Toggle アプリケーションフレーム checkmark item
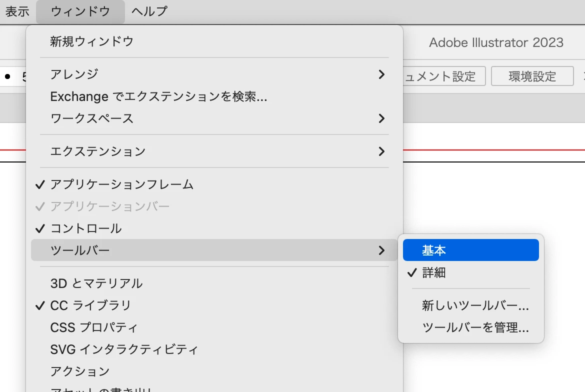The width and height of the screenshot is (585, 392). tap(214, 184)
